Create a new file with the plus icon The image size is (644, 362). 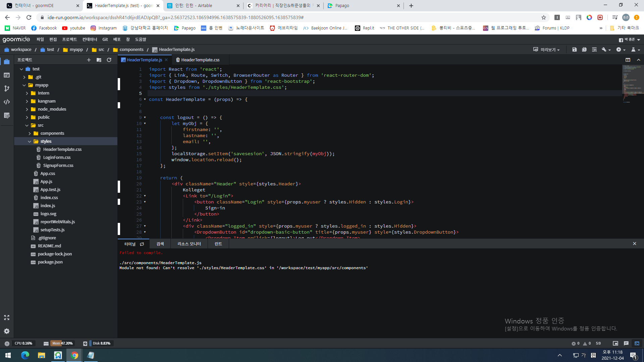click(89, 60)
